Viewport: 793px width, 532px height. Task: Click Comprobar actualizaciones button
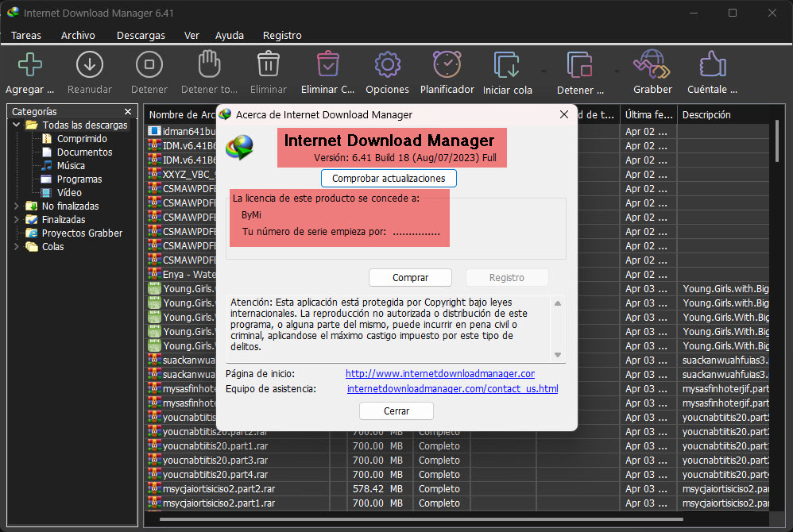pyautogui.click(x=389, y=179)
